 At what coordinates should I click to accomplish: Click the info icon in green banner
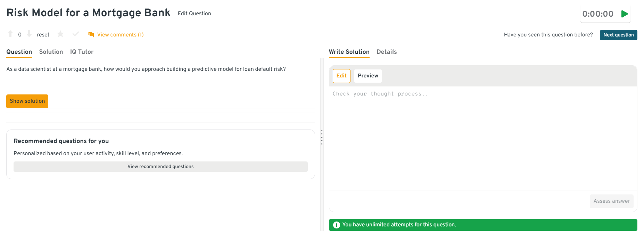[x=336, y=225]
